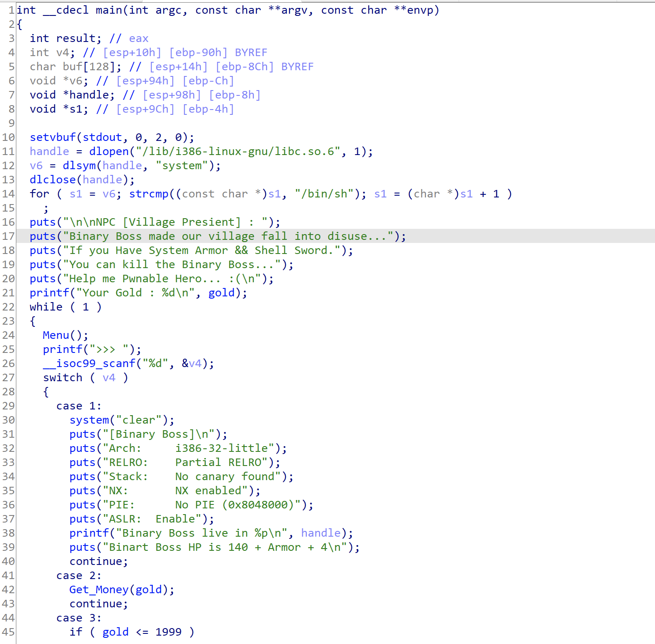
Task: Select the while ( 1 ) statement
Action: pos(65,307)
